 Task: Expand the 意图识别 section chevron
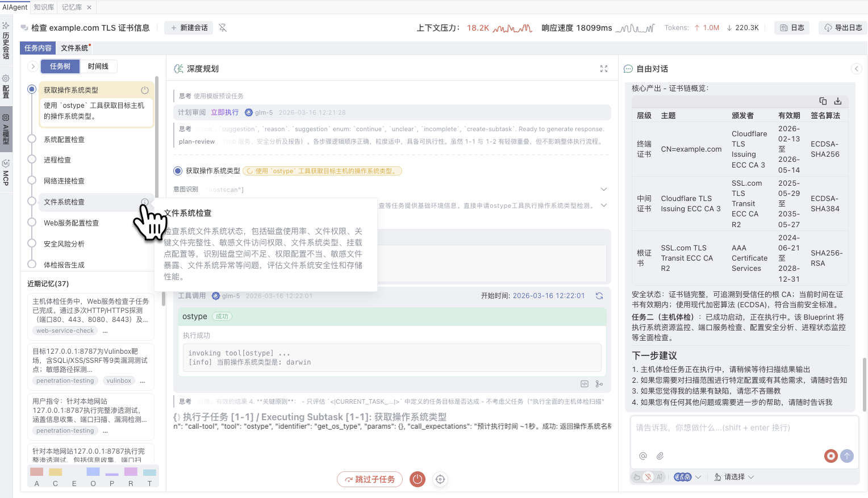tap(604, 189)
